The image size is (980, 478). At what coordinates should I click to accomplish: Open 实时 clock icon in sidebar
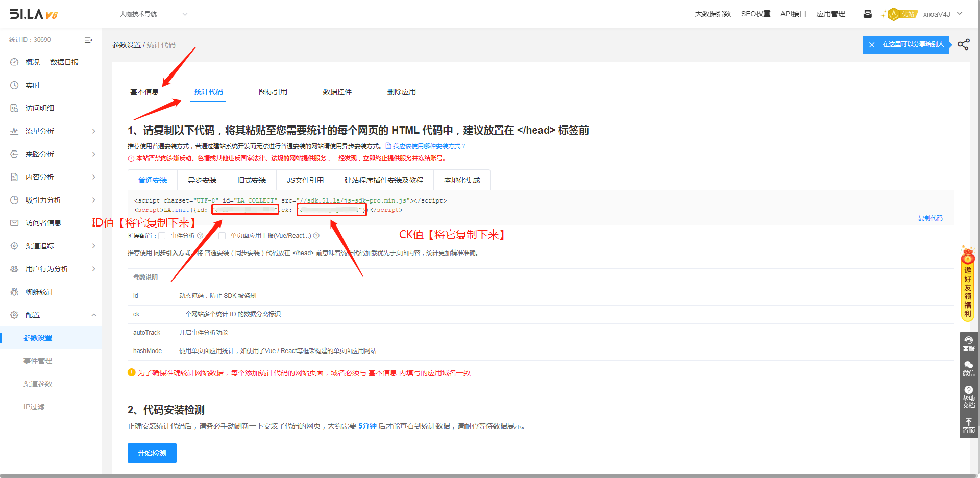click(x=14, y=85)
